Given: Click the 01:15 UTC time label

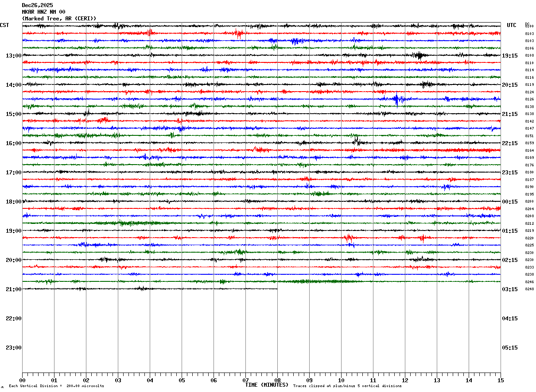Looking at the screenshot, I should pyautogui.click(x=510, y=231).
